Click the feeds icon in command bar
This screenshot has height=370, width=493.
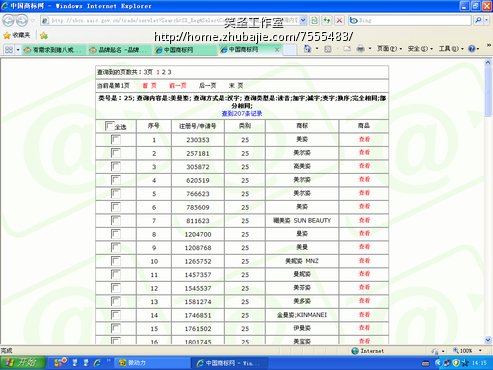[x=328, y=49]
